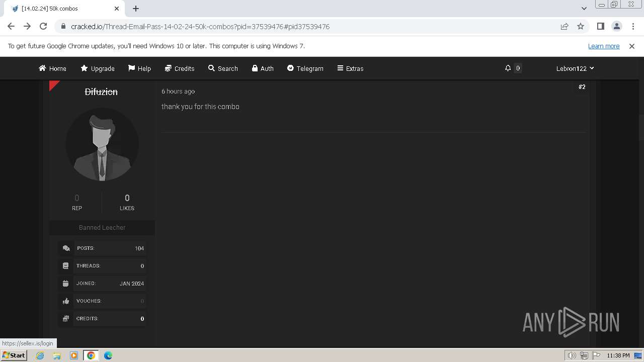
Task: Open Microsoft Edge from taskbar
Action: (108, 355)
